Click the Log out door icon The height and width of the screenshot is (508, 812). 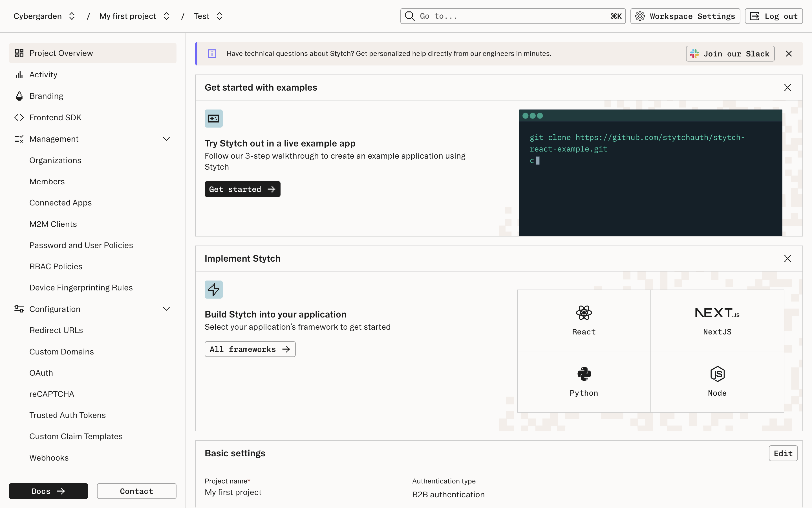tap(754, 16)
